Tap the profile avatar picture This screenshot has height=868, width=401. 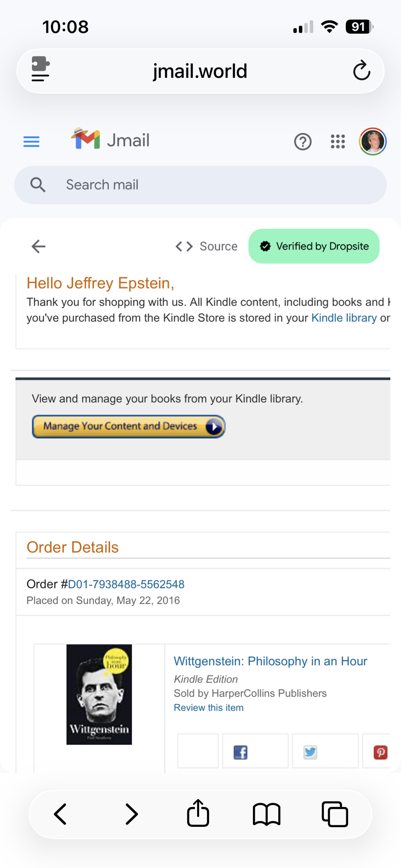[x=372, y=141]
